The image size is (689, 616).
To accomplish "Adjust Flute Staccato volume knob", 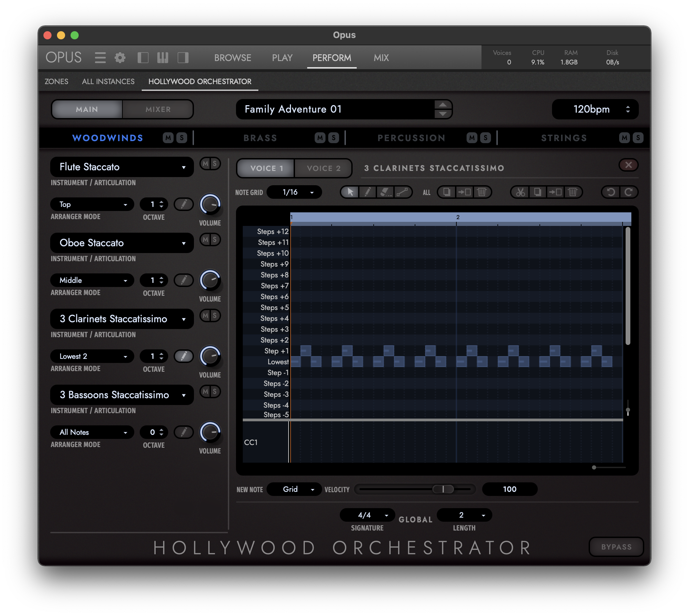I will click(210, 205).
